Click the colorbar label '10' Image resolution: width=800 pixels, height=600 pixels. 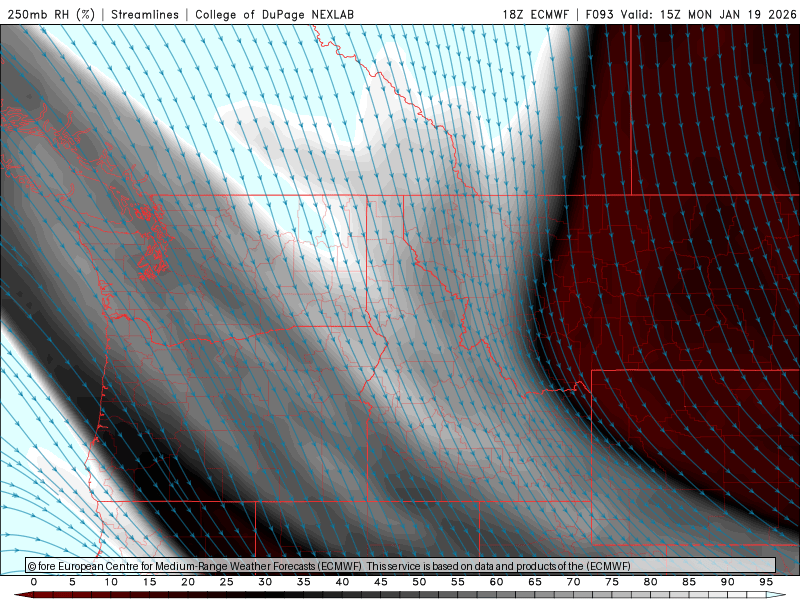(x=111, y=582)
